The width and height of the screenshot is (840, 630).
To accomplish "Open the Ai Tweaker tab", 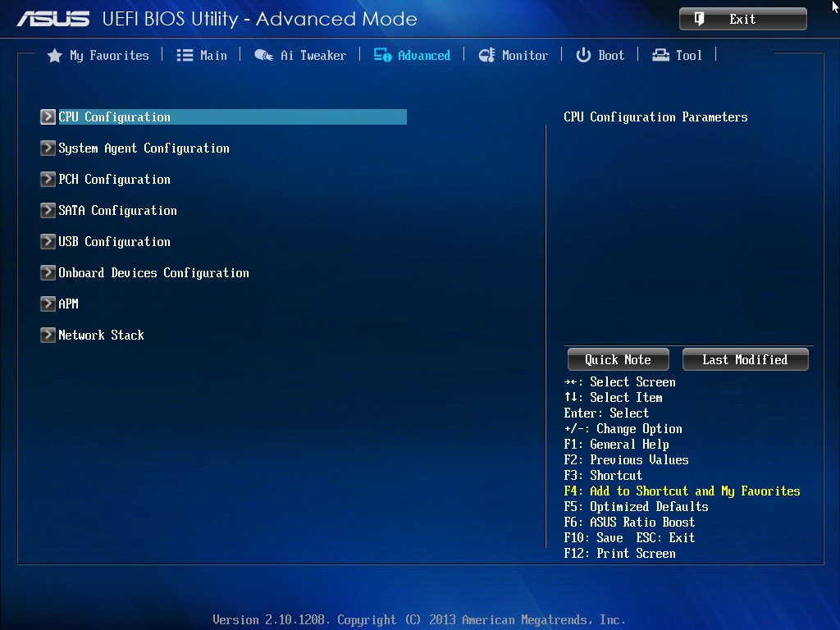I will 300,55.
